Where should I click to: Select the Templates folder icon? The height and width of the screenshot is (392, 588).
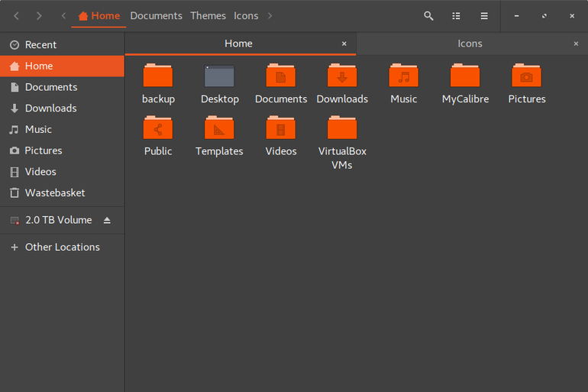point(219,128)
